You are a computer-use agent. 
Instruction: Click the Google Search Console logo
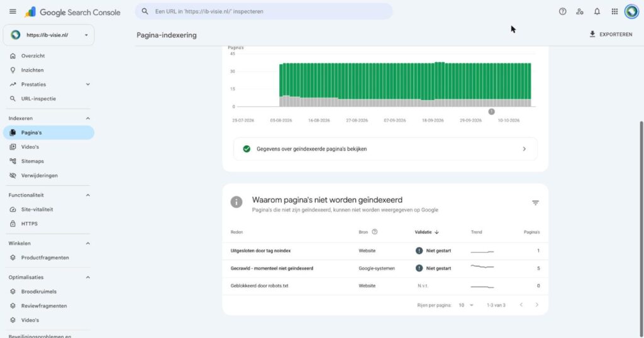[73, 13]
